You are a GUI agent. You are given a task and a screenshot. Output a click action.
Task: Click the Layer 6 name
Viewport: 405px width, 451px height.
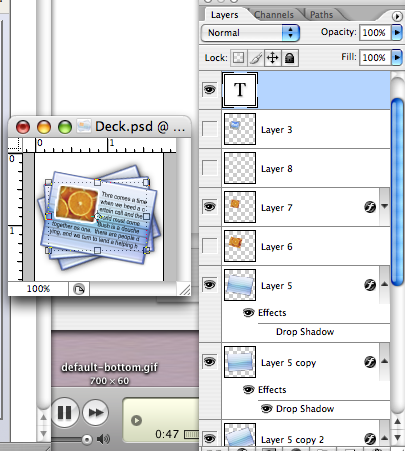click(277, 247)
